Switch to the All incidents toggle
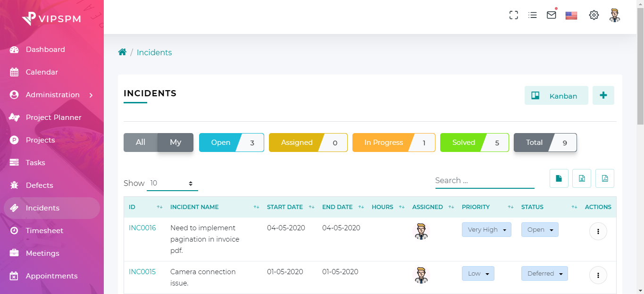This screenshot has width=644, height=294. point(141,143)
